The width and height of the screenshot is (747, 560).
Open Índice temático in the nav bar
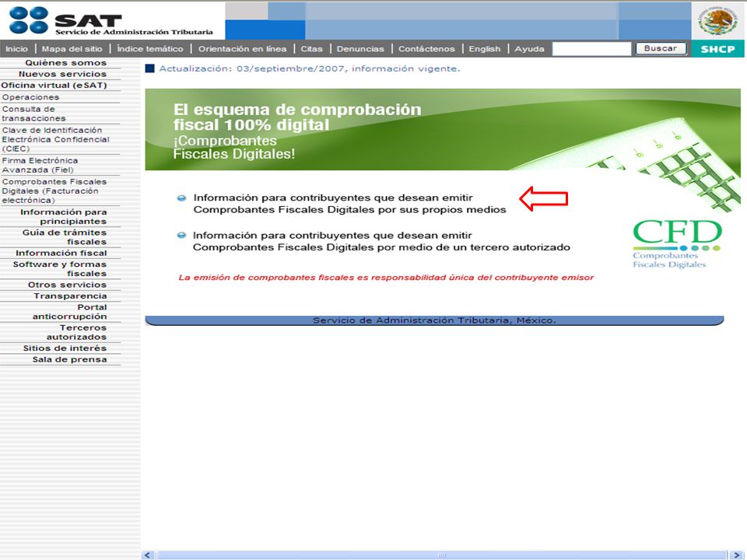[x=150, y=48]
